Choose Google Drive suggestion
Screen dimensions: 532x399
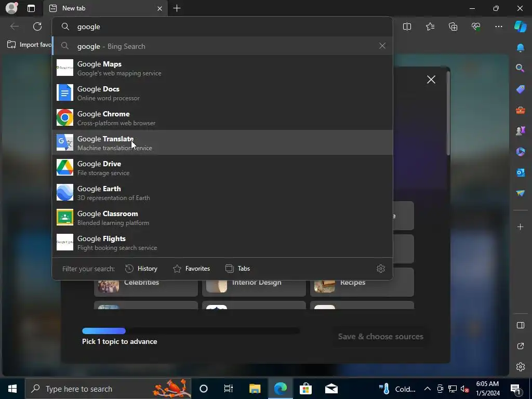(222, 168)
